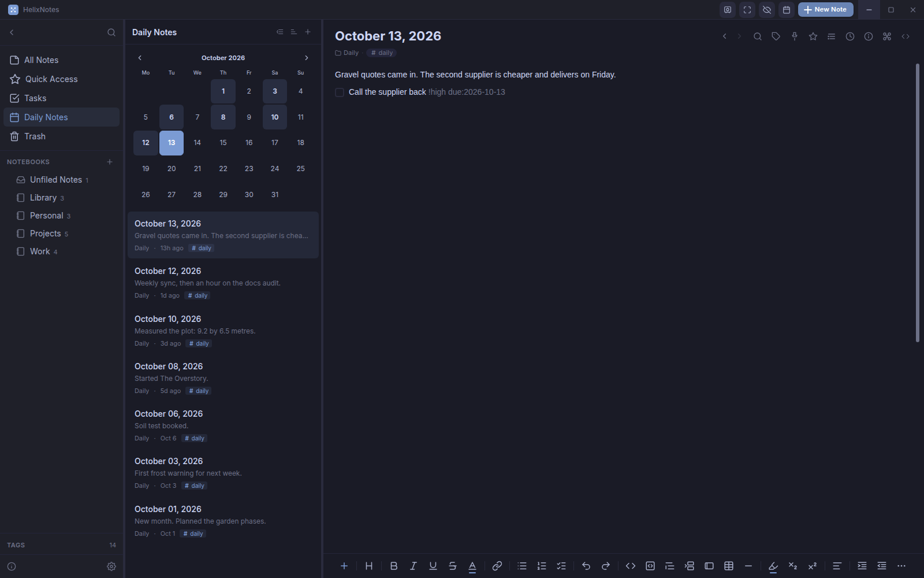
Task: Open settings gear in sidebar footer
Action: (x=111, y=566)
